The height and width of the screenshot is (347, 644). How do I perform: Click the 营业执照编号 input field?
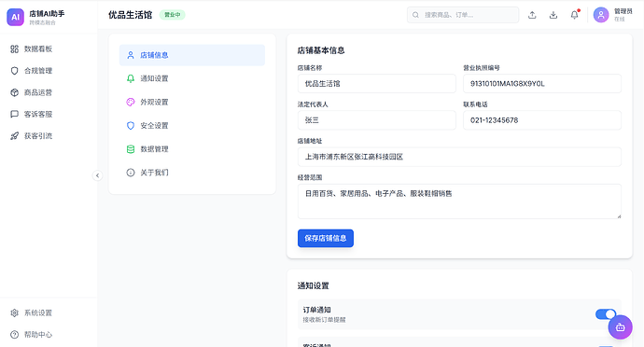542,84
